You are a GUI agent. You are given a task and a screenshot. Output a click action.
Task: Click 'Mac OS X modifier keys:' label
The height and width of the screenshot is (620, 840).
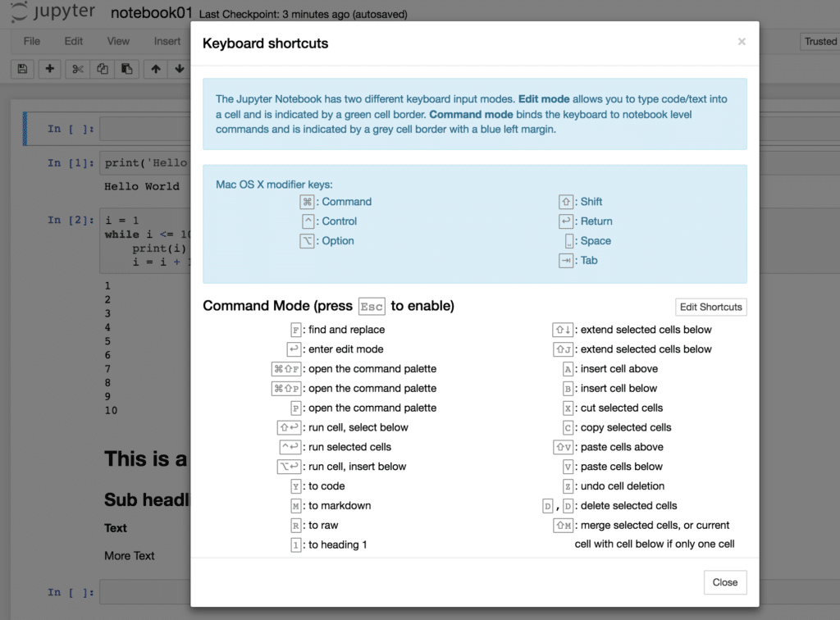[274, 185]
